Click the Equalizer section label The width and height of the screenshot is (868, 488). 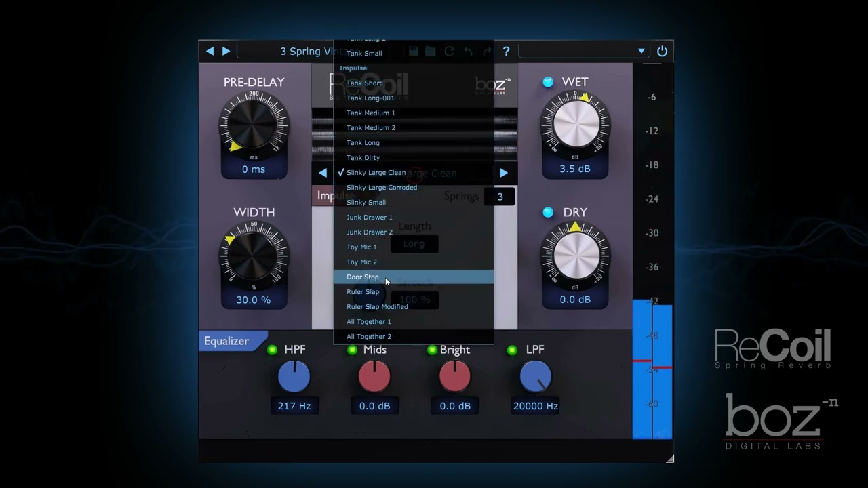[226, 341]
